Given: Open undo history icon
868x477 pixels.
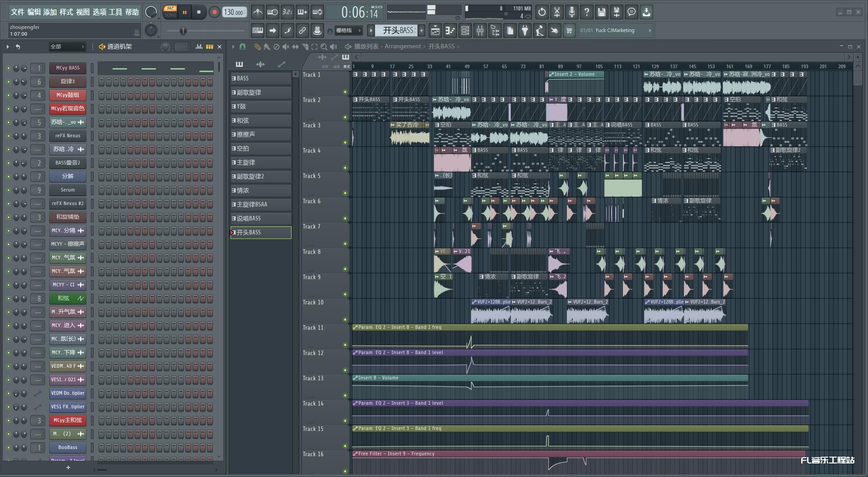Looking at the screenshot, I should coord(542,12).
